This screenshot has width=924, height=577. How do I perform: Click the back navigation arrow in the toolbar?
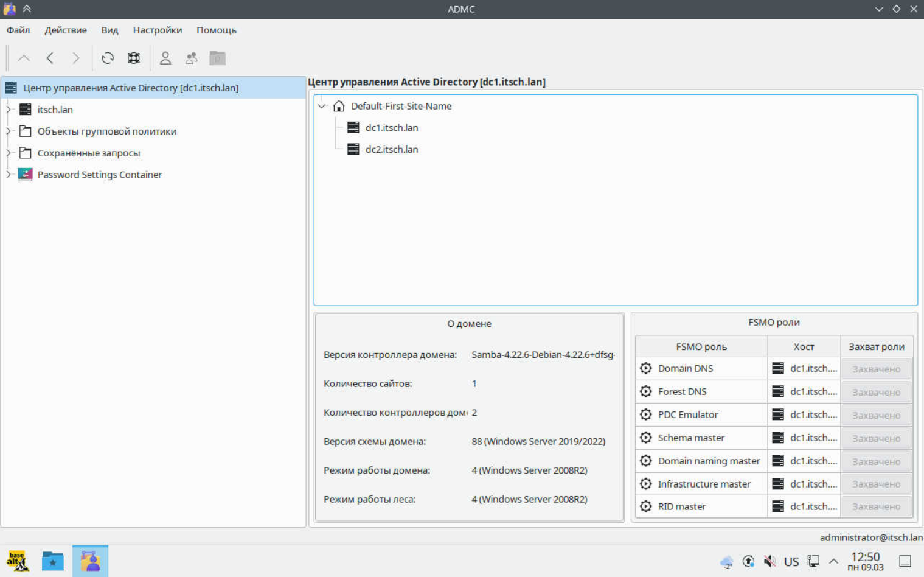click(x=50, y=58)
